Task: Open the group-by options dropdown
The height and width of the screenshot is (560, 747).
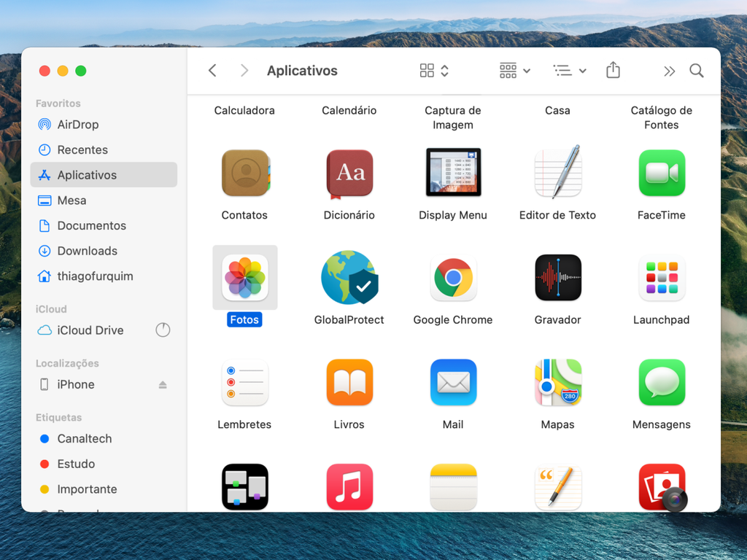Action: [515, 71]
